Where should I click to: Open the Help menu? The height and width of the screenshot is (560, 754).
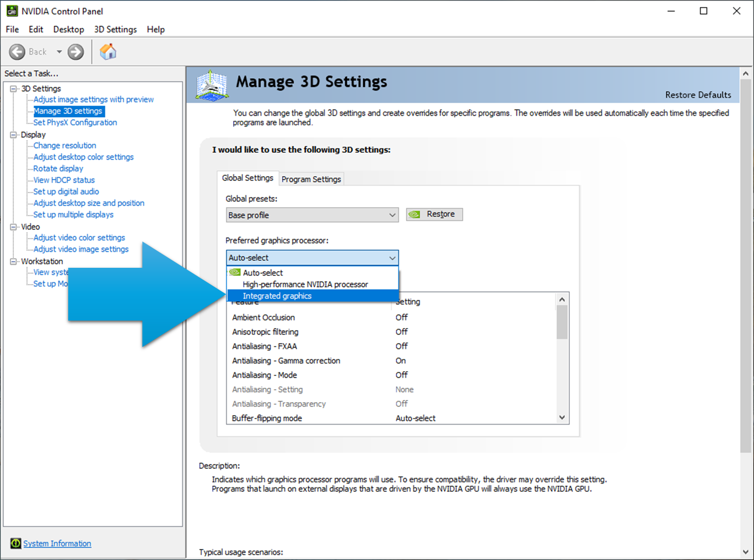(155, 29)
